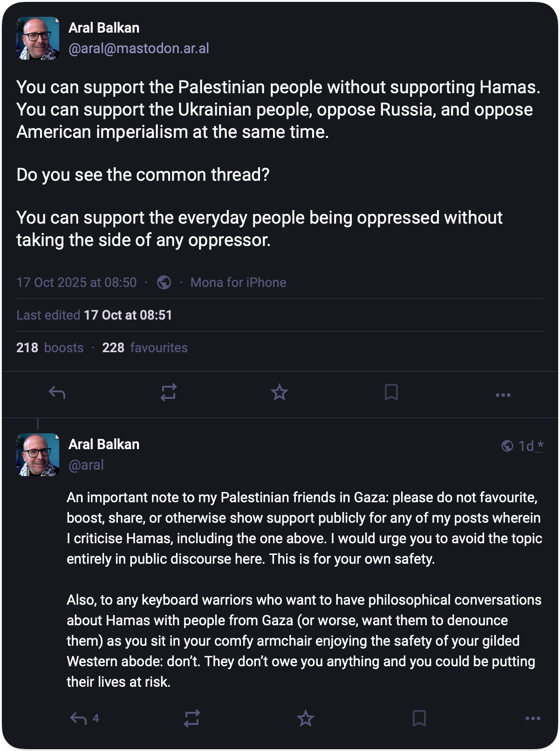This screenshot has width=560, height=751.
Task: Open the Mona for iPhone link
Action: tap(238, 282)
